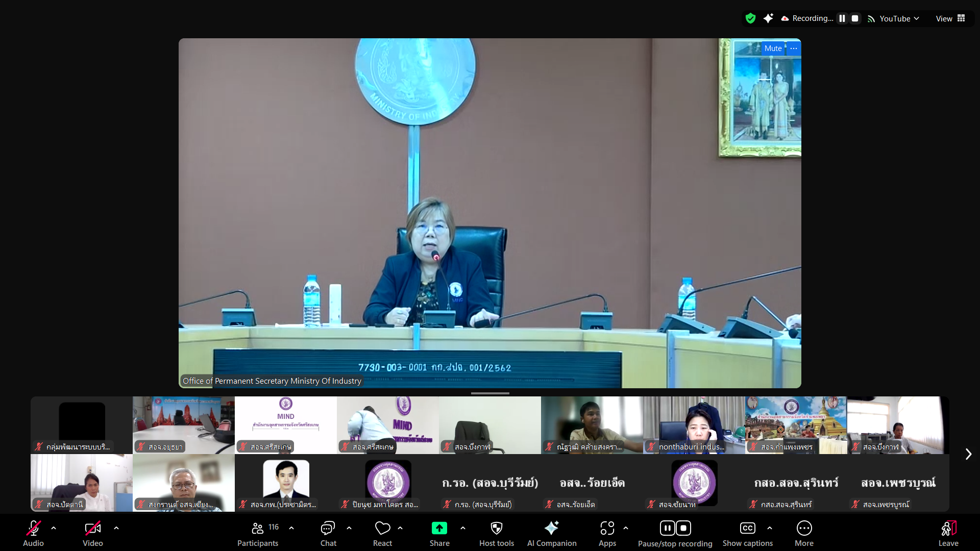This screenshot has height=551, width=980.
Task: Expand audio options arrow beside Audio
Action: pyautogui.click(x=54, y=528)
